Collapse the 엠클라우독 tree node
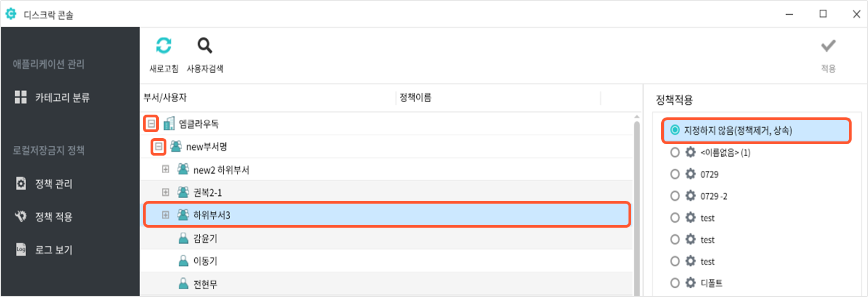The width and height of the screenshot is (868, 297). coord(151,124)
